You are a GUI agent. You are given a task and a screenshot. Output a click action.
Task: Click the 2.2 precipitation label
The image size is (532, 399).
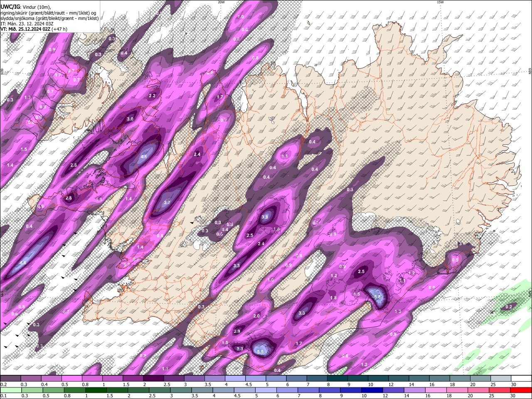click(152, 96)
